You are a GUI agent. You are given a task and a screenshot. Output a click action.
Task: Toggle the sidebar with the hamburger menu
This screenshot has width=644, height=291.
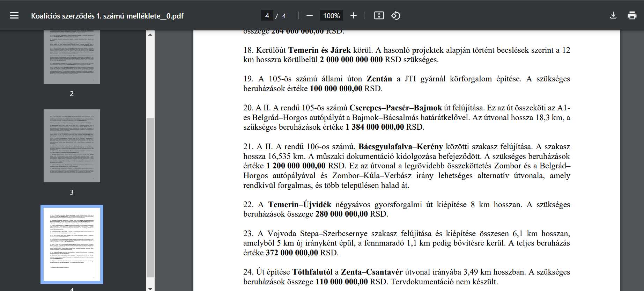pos(14,16)
